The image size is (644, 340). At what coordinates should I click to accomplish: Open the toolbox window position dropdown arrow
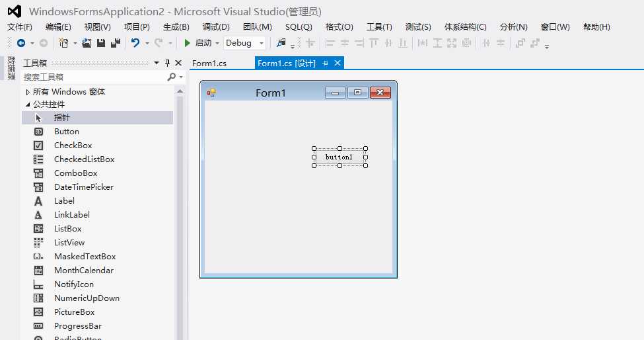[x=157, y=63]
